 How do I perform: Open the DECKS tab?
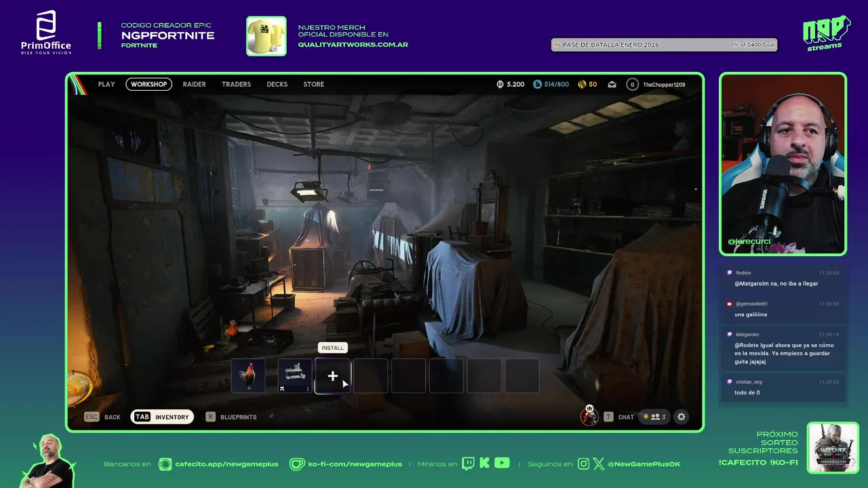pos(277,84)
